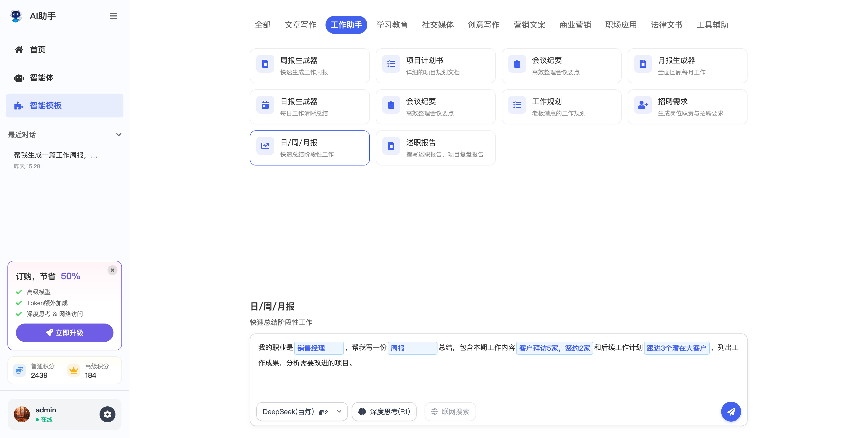The image size is (868, 438).
Task: Open the 述职报告 template title
Action: coord(421,143)
